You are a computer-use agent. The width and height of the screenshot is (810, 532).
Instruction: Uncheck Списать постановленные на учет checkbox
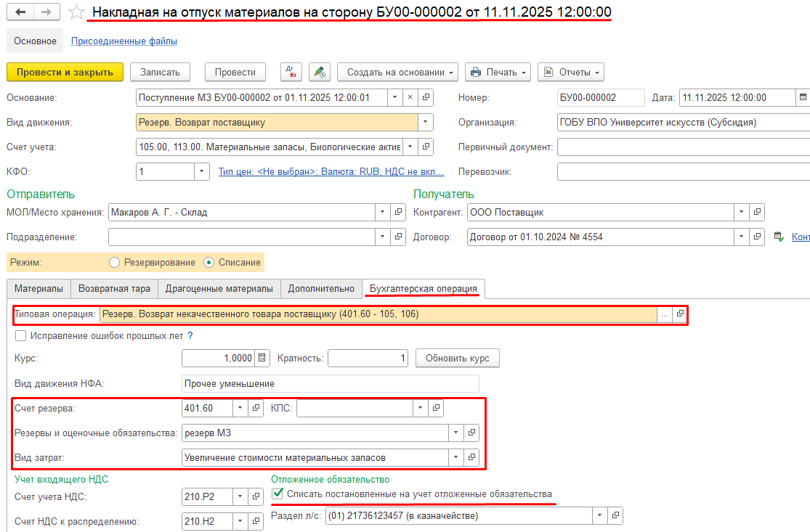(x=278, y=494)
